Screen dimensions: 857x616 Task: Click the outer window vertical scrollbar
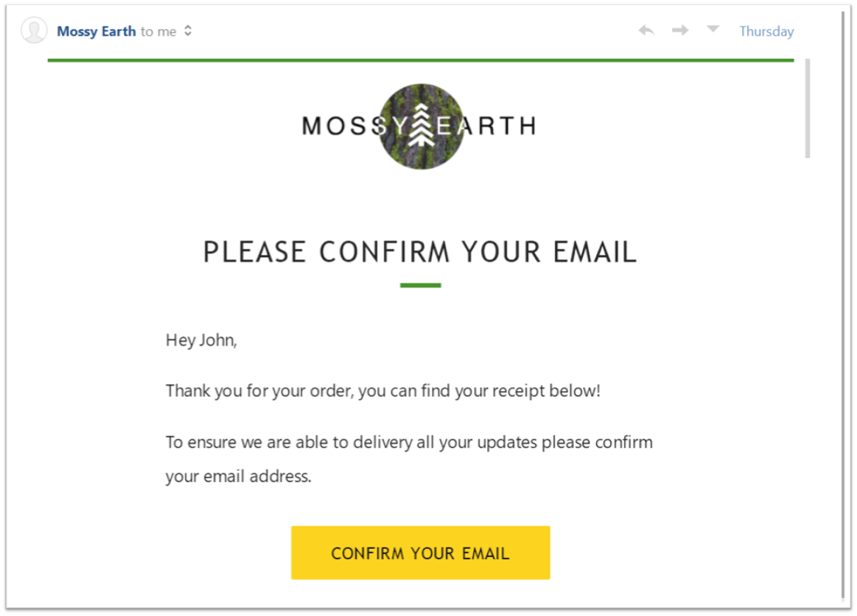click(843, 306)
